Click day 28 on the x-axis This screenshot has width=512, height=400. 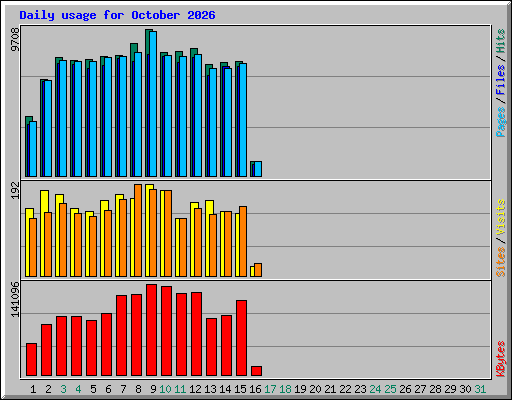pos(435,389)
